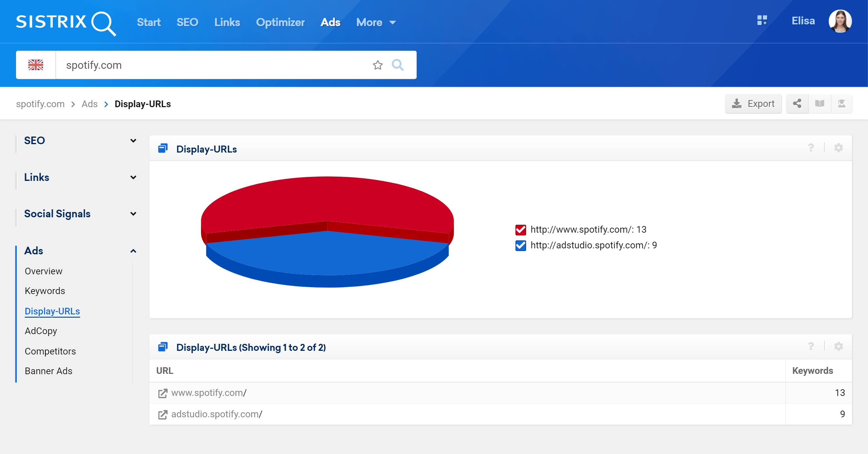Click the 13 keywords value
The height and width of the screenshot is (454, 868).
[839, 393]
